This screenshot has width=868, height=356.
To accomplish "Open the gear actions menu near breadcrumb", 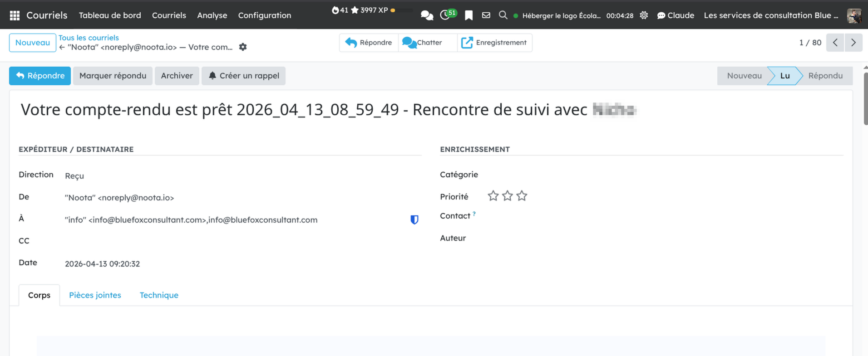I will 243,47.
